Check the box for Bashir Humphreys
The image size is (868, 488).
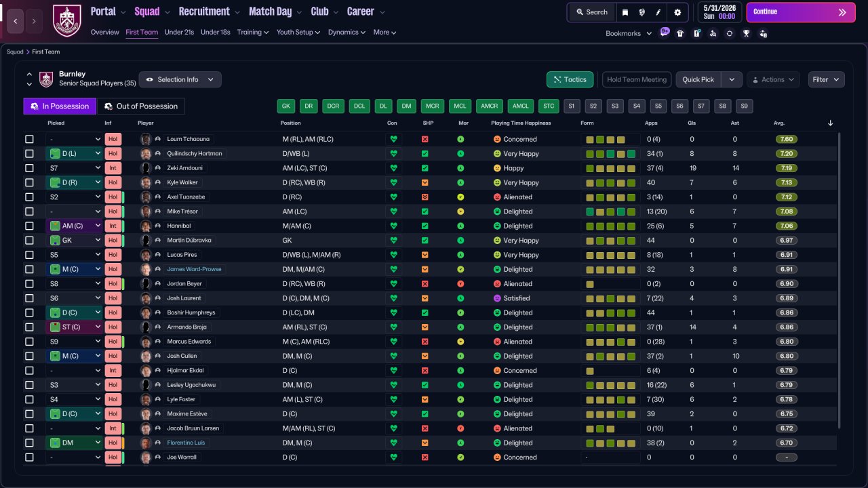29,312
